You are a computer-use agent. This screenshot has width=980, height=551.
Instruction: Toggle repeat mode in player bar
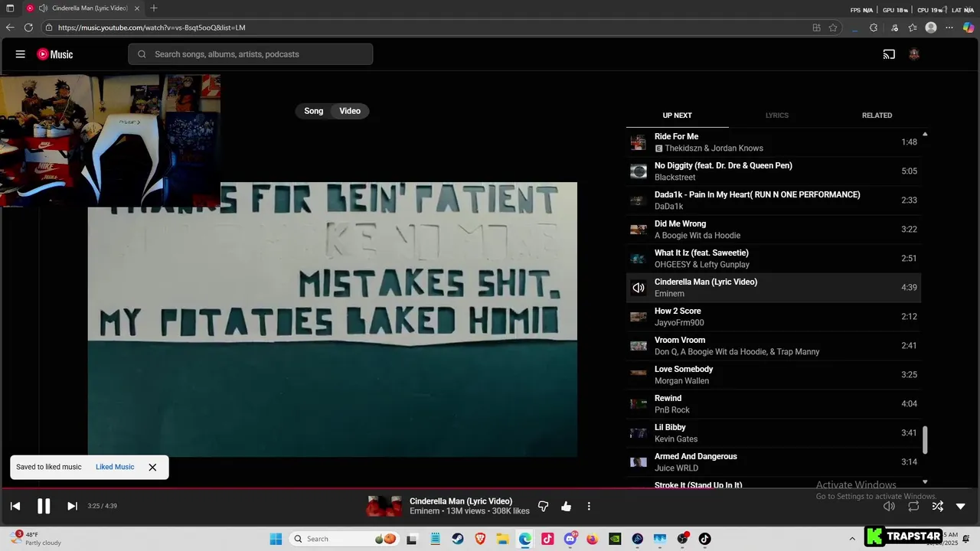(x=913, y=506)
